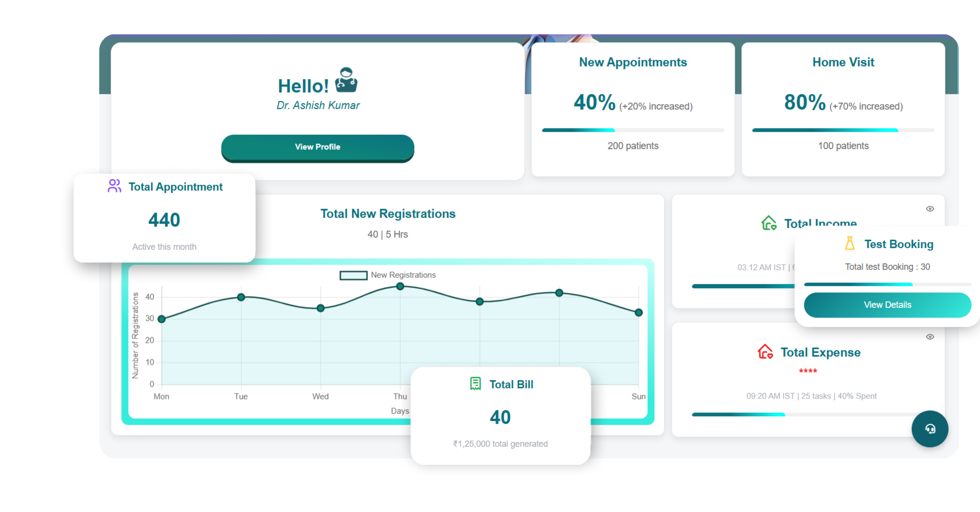Show Total Income amount with eye icon
This screenshot has height=512, width=980.
pyautogui.click(x=930, y=209)
